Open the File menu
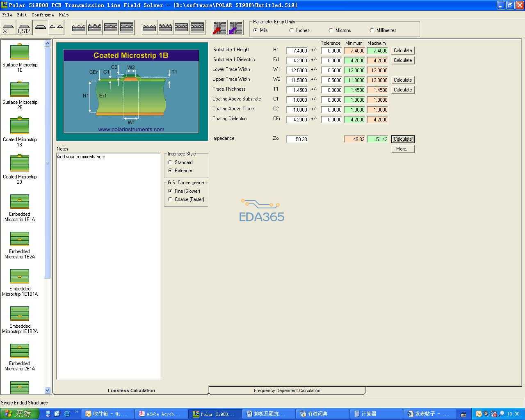This screenshot has height=420, width=525. (7, 15)
